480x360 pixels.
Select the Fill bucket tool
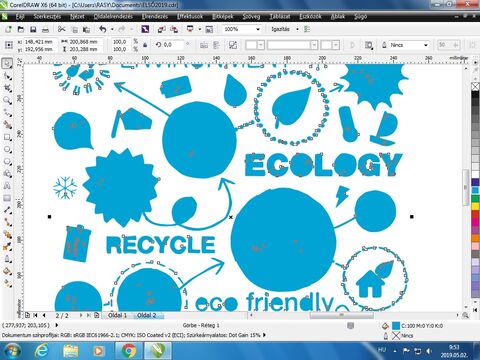pyautogui.click(x=7, y=271)
